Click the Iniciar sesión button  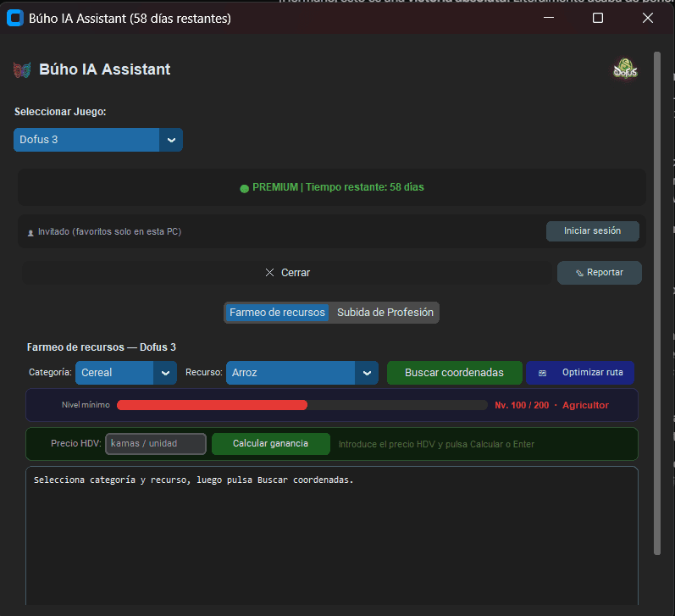(592, 230)
